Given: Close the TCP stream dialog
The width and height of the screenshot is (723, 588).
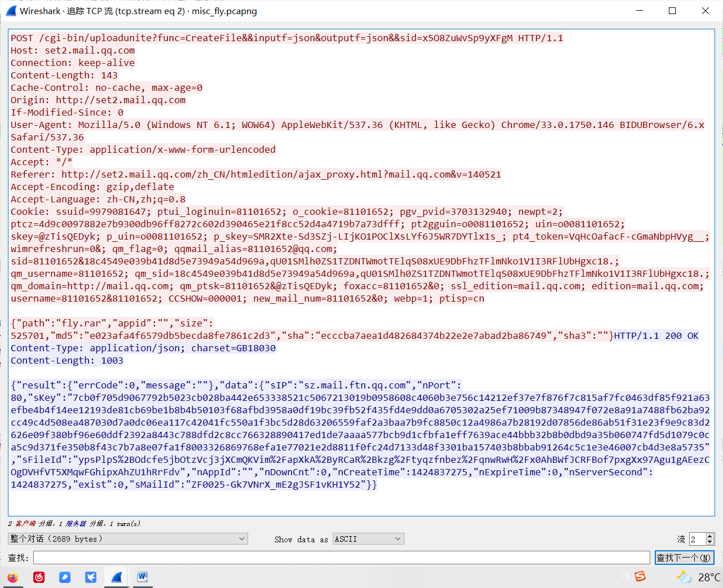Looking at the screenshot, I should point(705,11).
